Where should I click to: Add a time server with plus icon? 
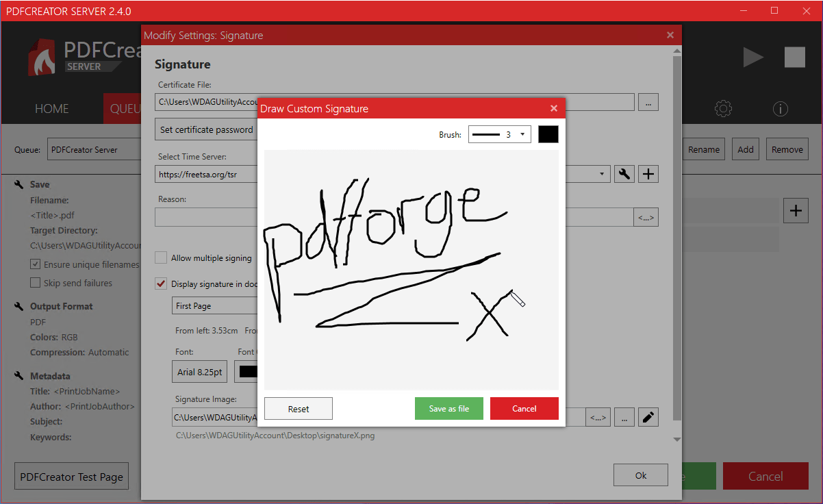648,174
